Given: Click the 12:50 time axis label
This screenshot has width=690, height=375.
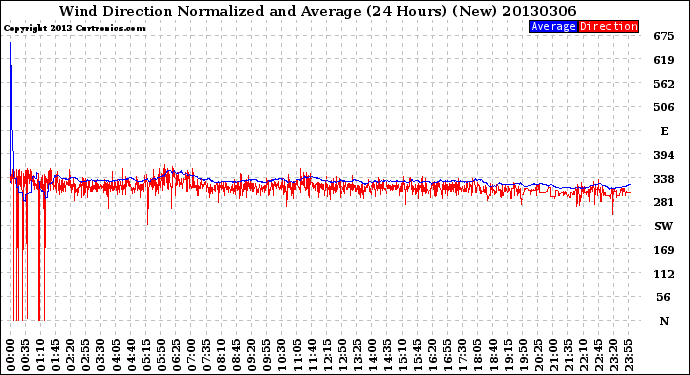Looking at the screenshot, I should coord(342,355).
